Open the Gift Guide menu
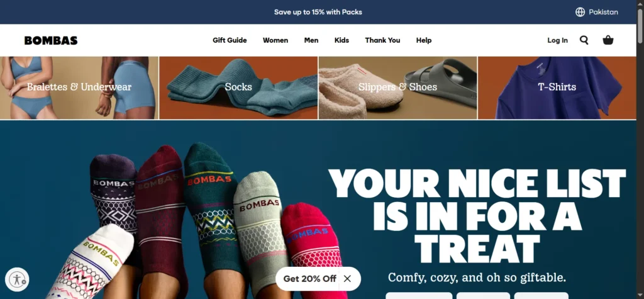The image size is (644, 299). pyautogui.click(x=230, y=40)
